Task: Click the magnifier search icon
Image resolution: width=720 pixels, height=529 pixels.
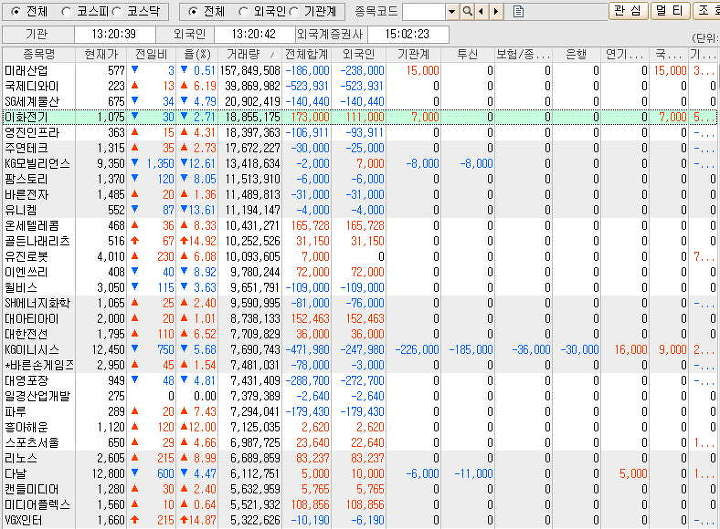Action: (x=467, y=11)
